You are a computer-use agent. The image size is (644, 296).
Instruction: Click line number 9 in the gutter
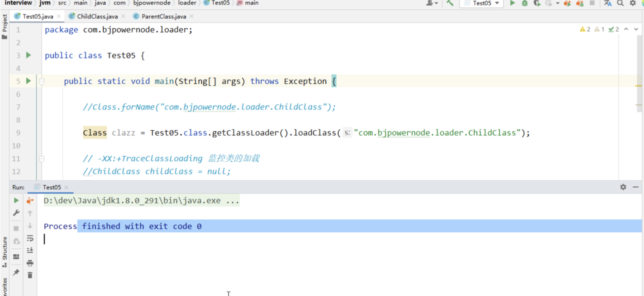[18, 133]
